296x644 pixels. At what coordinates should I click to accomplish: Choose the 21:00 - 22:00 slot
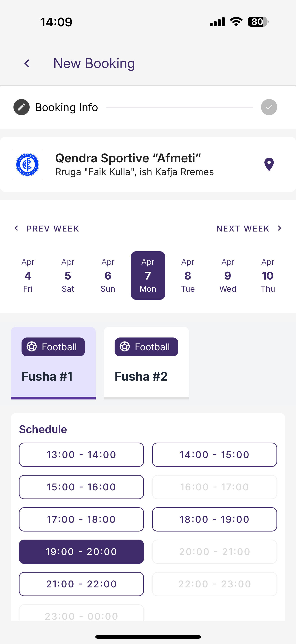[x=81, y=584]
